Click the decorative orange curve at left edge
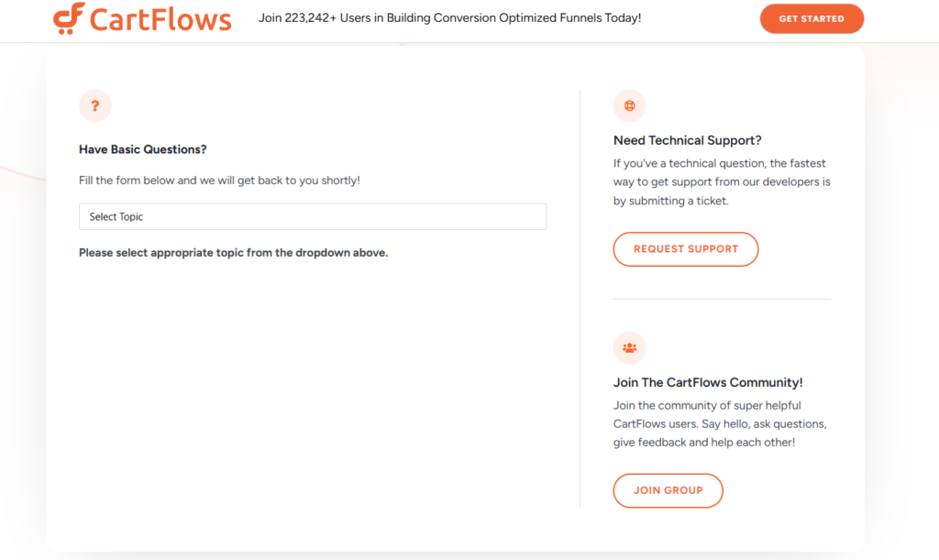 20,171
